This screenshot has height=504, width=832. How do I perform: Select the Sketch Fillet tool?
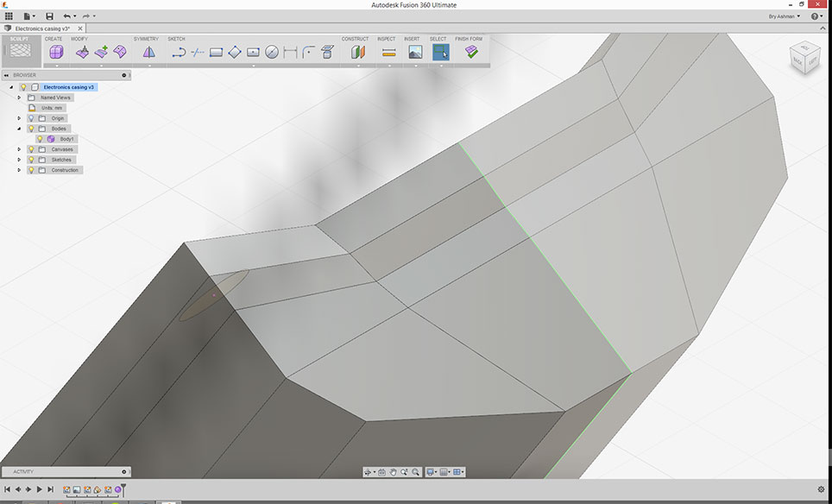tap(309, 52)
